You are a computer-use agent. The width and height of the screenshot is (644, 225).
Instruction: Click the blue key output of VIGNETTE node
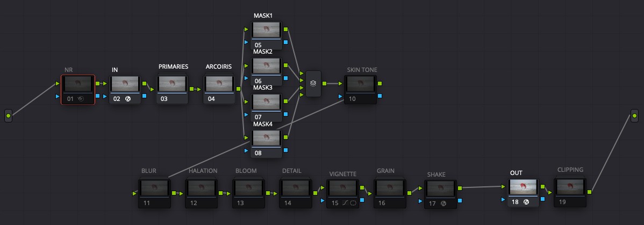[362, 200]
